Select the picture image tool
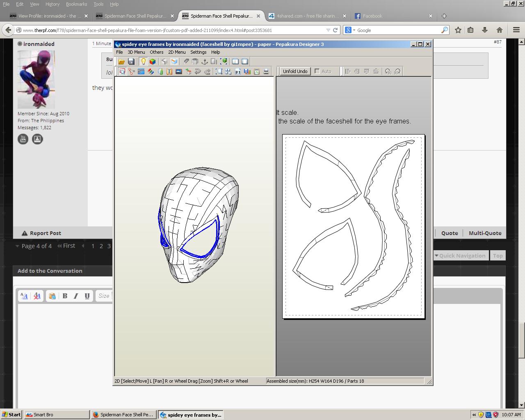Viewport: 525px width, 420px height. coord(178,71)
